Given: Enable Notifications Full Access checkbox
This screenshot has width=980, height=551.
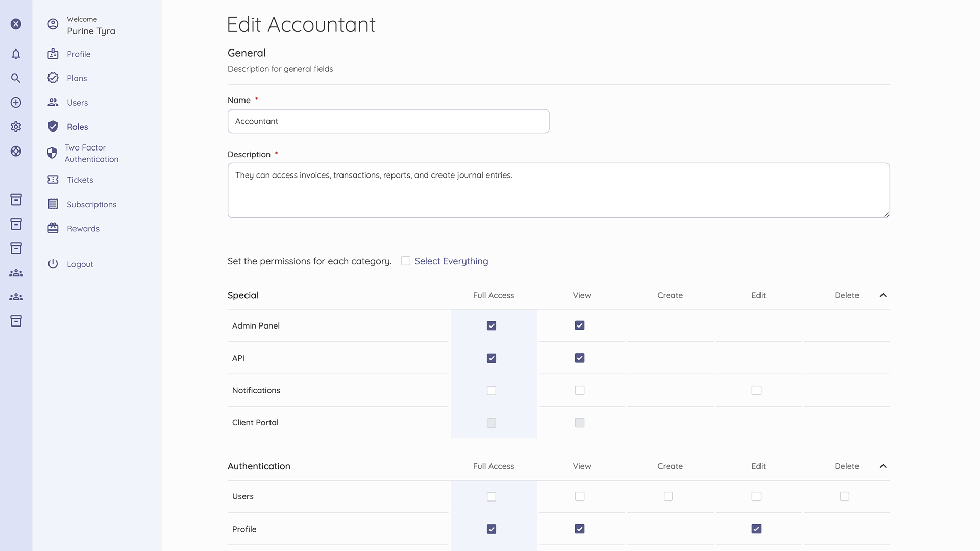Looking at the screenshot, I should click(x=492, y=390).
